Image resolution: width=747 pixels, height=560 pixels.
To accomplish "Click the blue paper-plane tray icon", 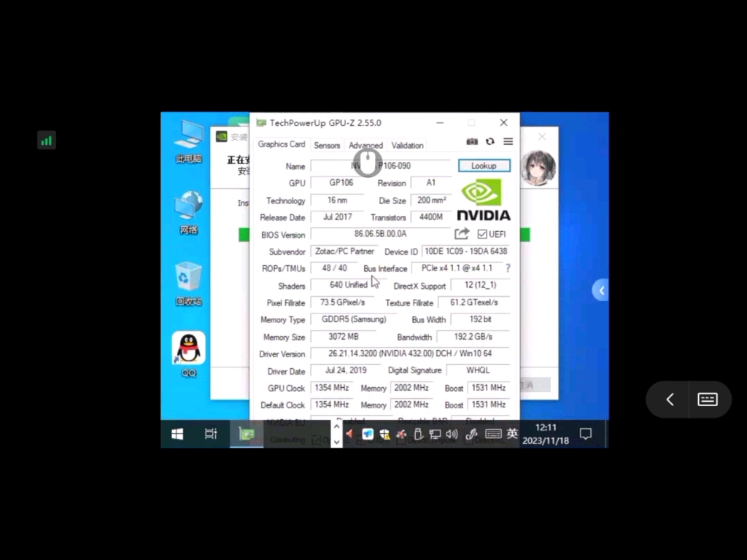I will 368,434.
